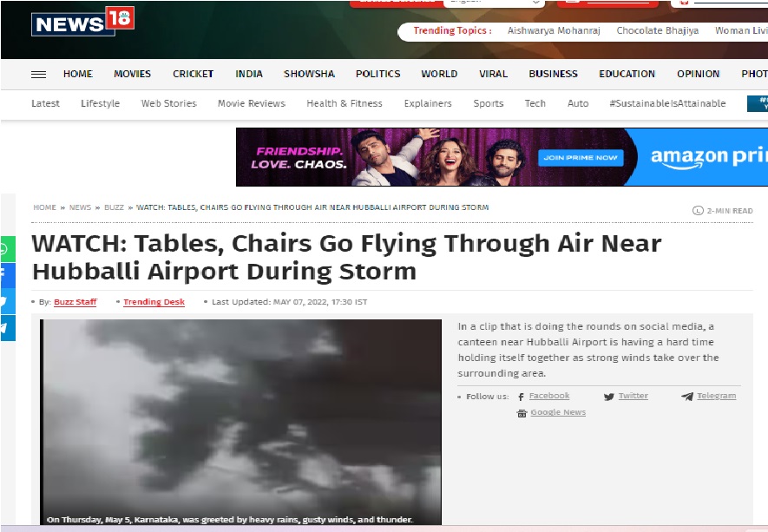
Task: Click the Google News follow icon
Action: pos(522,413)
